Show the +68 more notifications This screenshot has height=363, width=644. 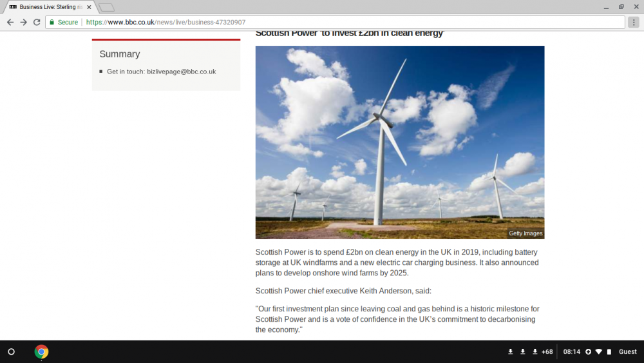point(547,352)
